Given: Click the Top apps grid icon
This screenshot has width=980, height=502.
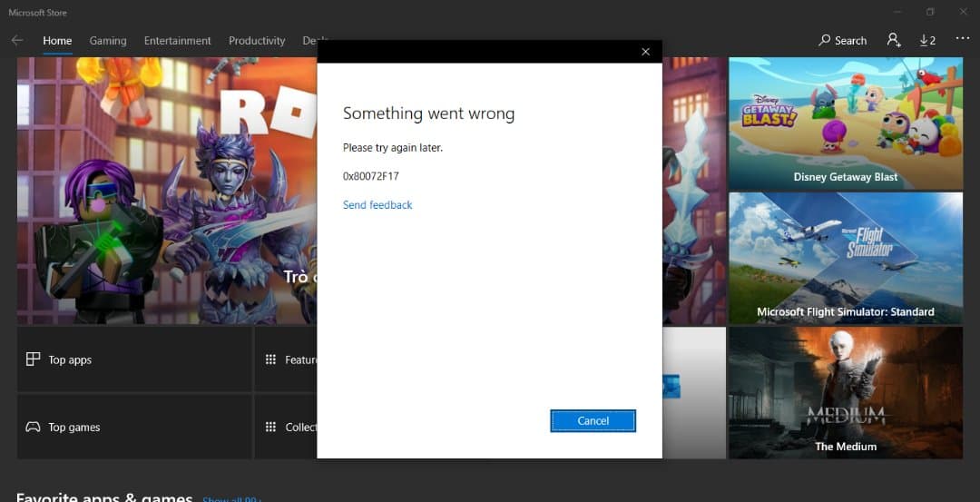Looking at the screenshot, I should [33, 359].
